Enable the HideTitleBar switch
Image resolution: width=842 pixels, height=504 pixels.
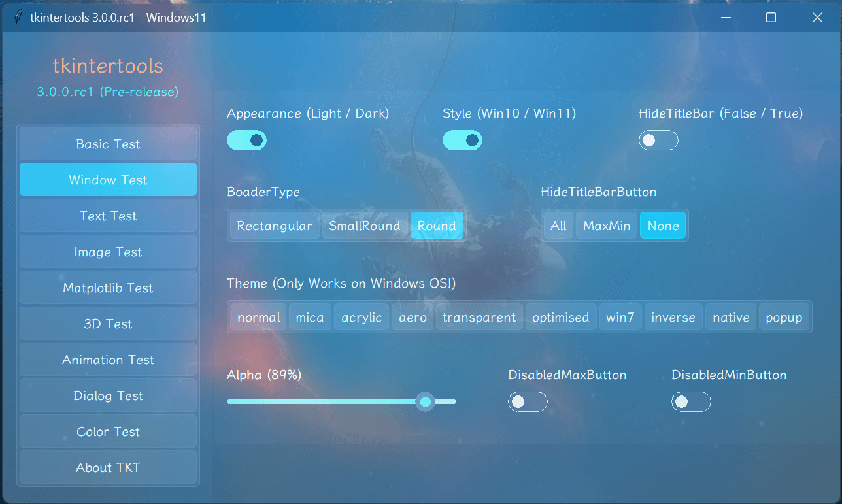point(658,140)
